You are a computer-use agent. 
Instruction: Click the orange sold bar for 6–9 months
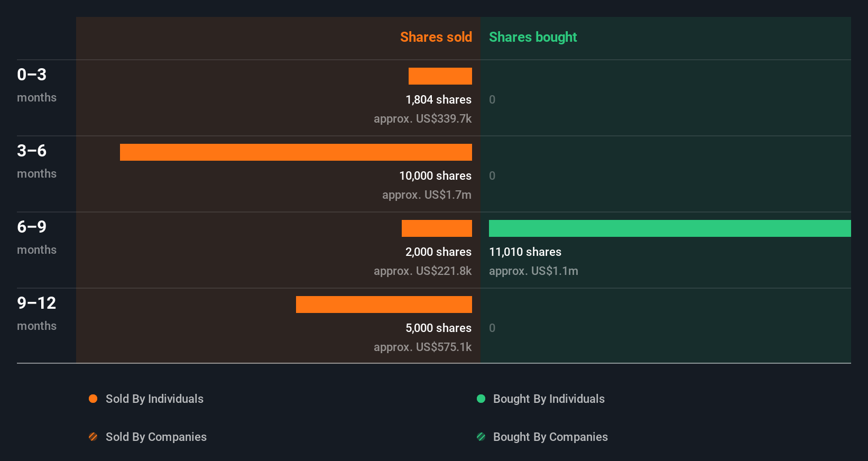pos(437,228)
